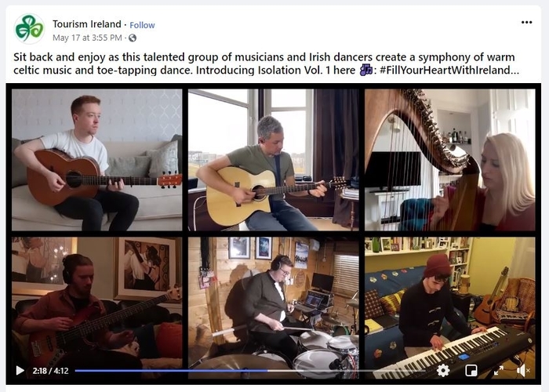
Task: Open video settings gear icon
Action: 443,370
